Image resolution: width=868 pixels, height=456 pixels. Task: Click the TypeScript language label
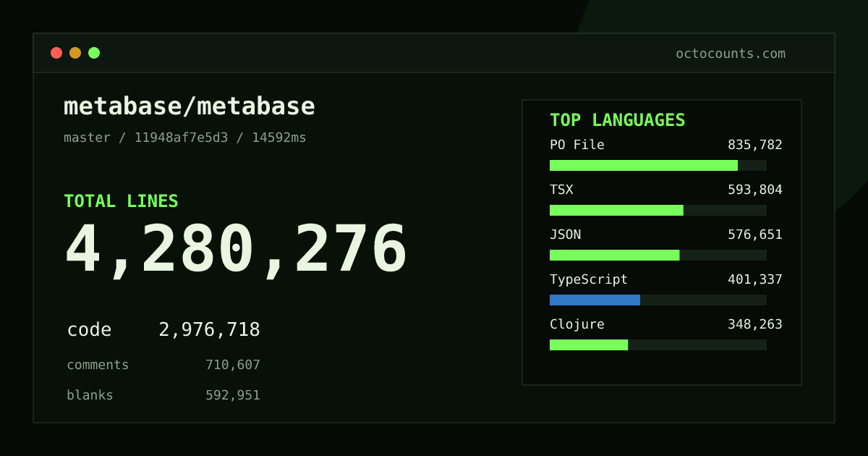pos(589,279)
